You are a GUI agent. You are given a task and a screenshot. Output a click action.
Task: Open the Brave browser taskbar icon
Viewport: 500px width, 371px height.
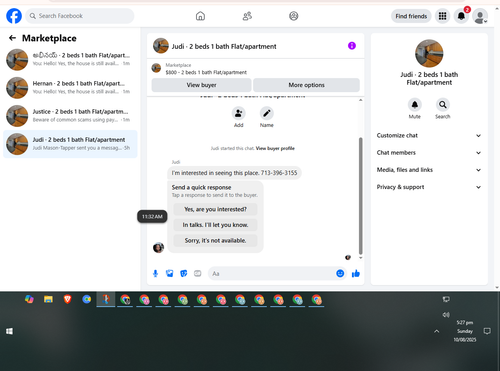[68, 299]
